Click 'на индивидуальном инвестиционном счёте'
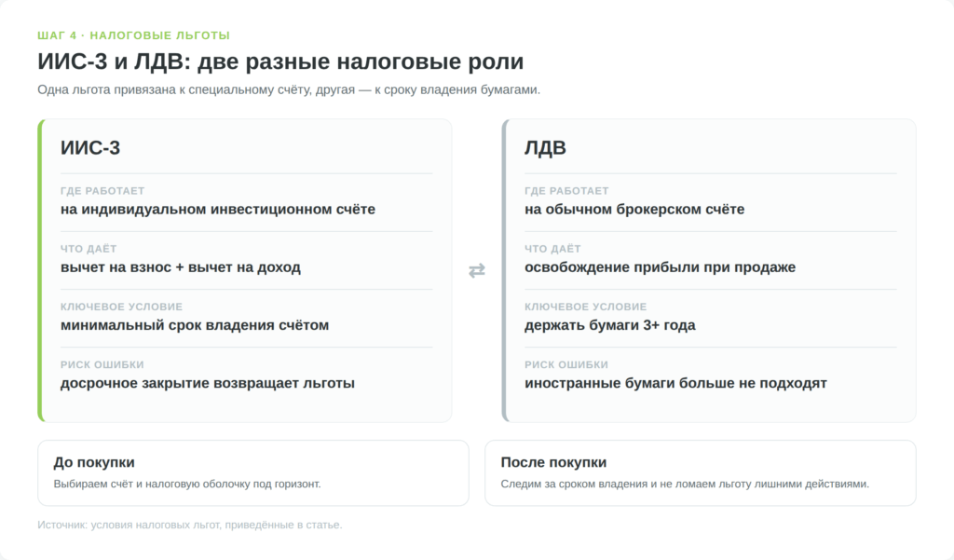 [218, 210]
